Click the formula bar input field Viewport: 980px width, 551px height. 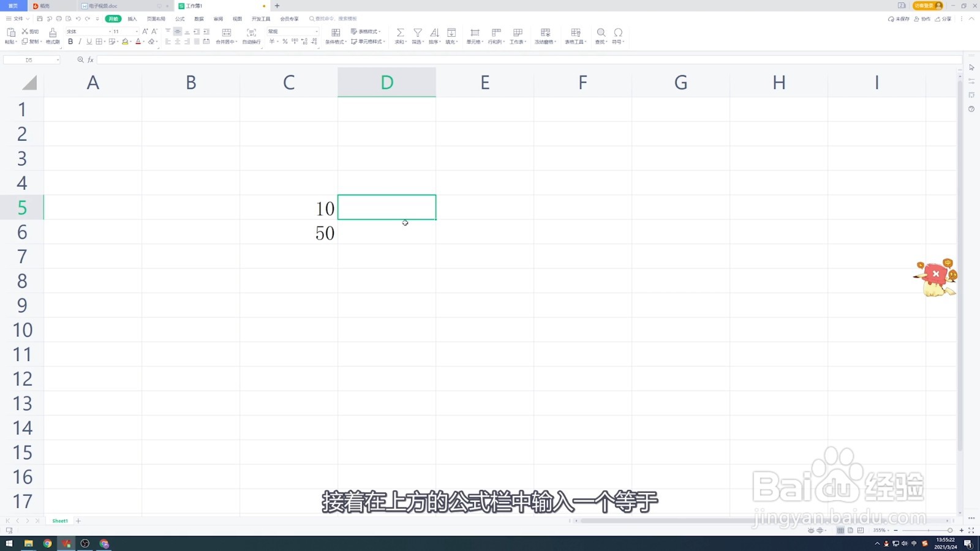click(529, 60)
